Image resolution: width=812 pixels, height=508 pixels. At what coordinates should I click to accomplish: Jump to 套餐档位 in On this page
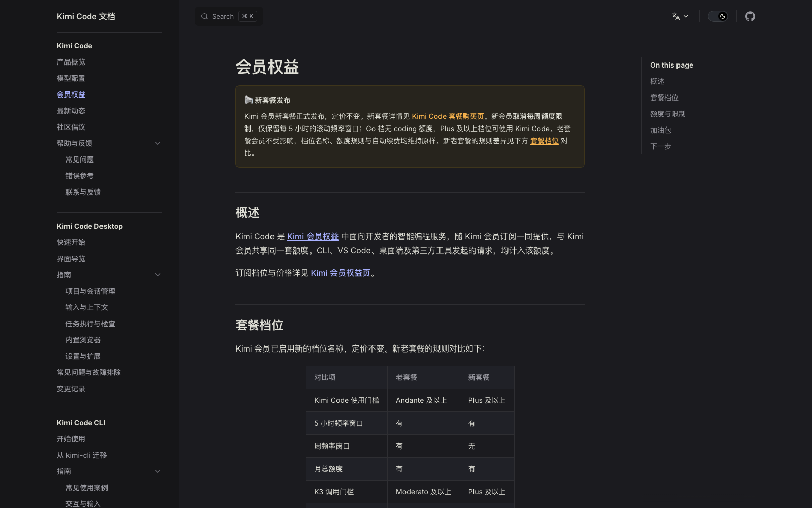[x=664, y=98]
